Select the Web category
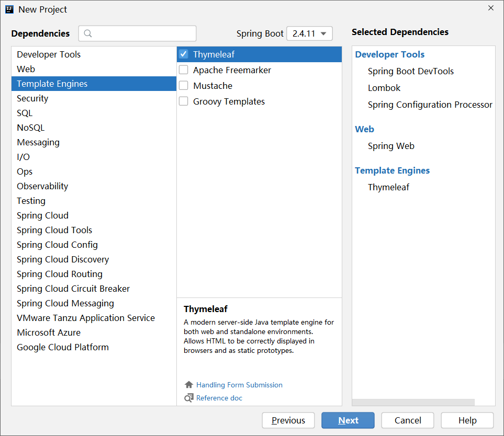Viewport: 504px width, 436px height. [x=94, y=69]
